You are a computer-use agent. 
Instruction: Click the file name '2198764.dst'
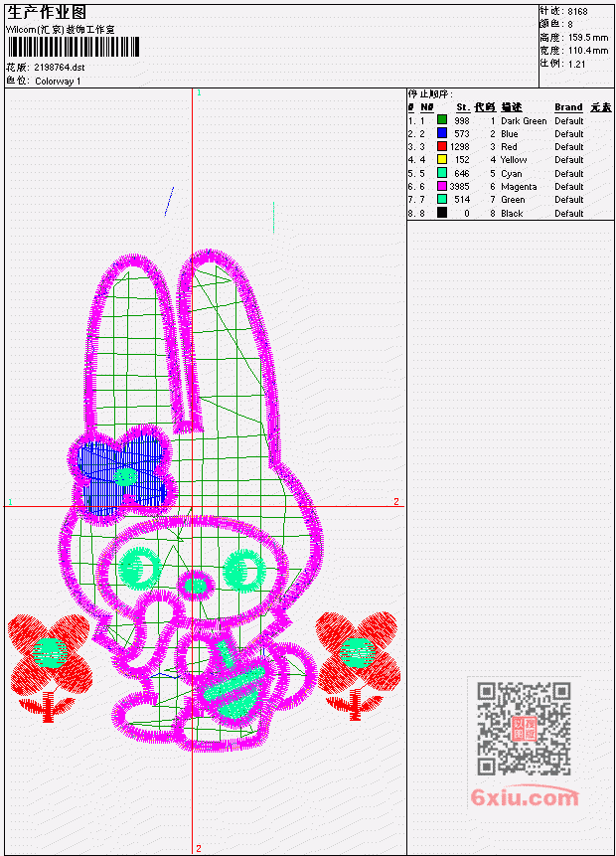(x=60, y=68)
